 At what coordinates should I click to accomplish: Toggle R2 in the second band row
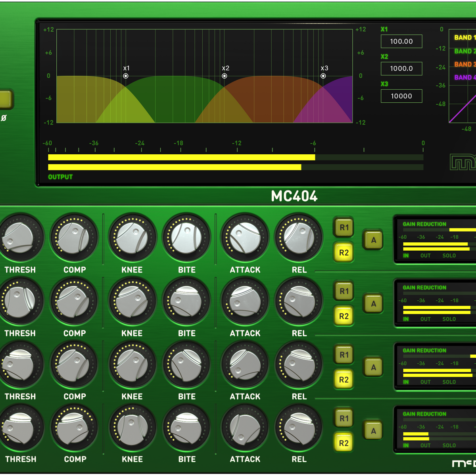point(344,317)
